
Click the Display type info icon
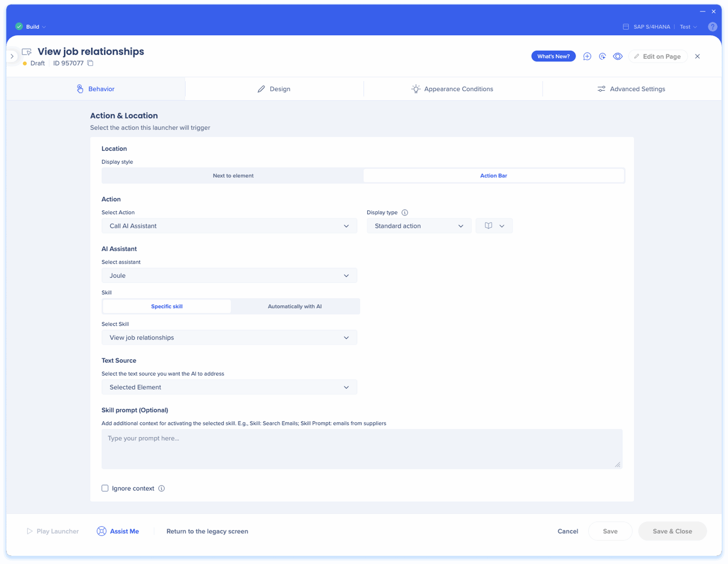pyautogui.click(x=405, y=212)
